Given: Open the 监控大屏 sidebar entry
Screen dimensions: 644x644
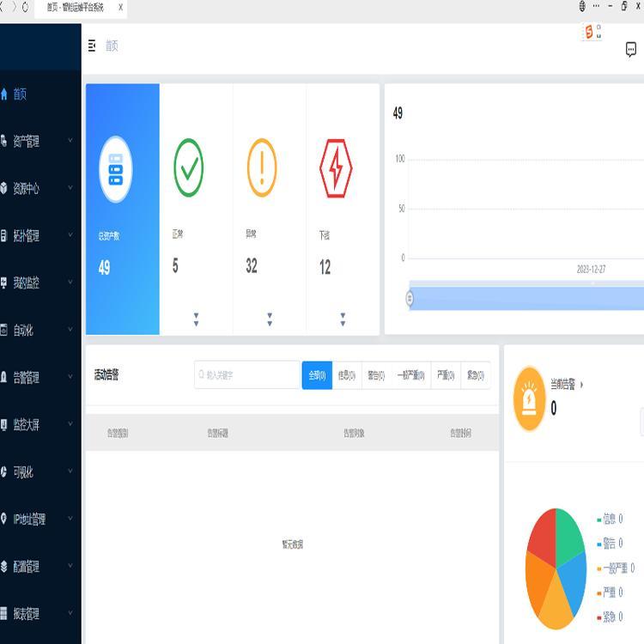Looking at the screenshot, I should click(34, 425).
